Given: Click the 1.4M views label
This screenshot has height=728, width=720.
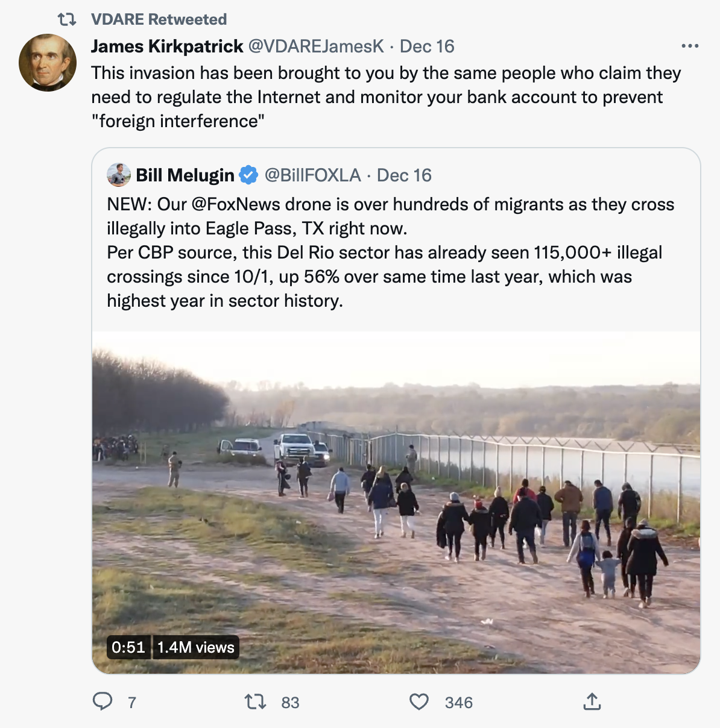Looking at the screenshot, I should click(x=195, y=648).
